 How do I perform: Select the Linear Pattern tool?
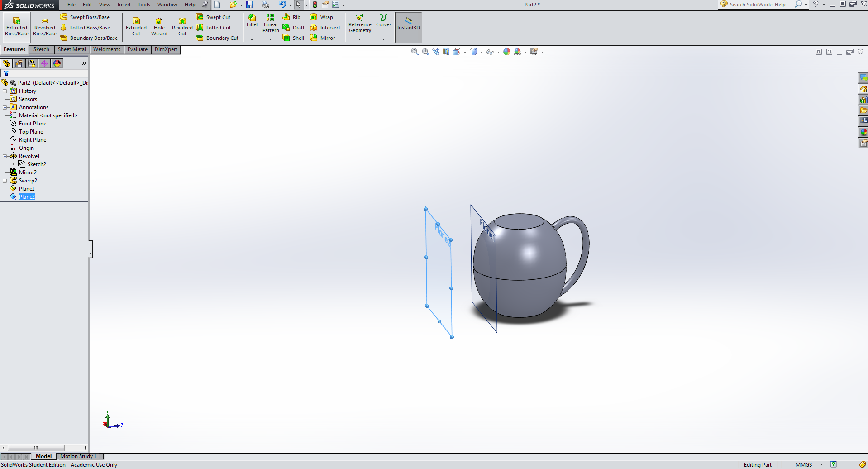[271, 24]
